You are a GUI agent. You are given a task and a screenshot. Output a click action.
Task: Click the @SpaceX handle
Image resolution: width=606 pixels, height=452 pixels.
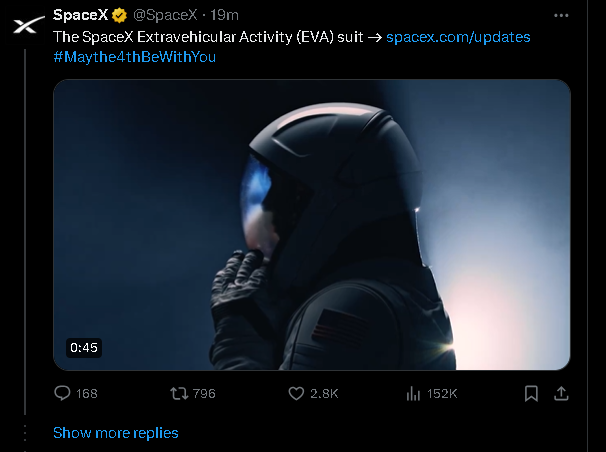(x=165, y=15)
